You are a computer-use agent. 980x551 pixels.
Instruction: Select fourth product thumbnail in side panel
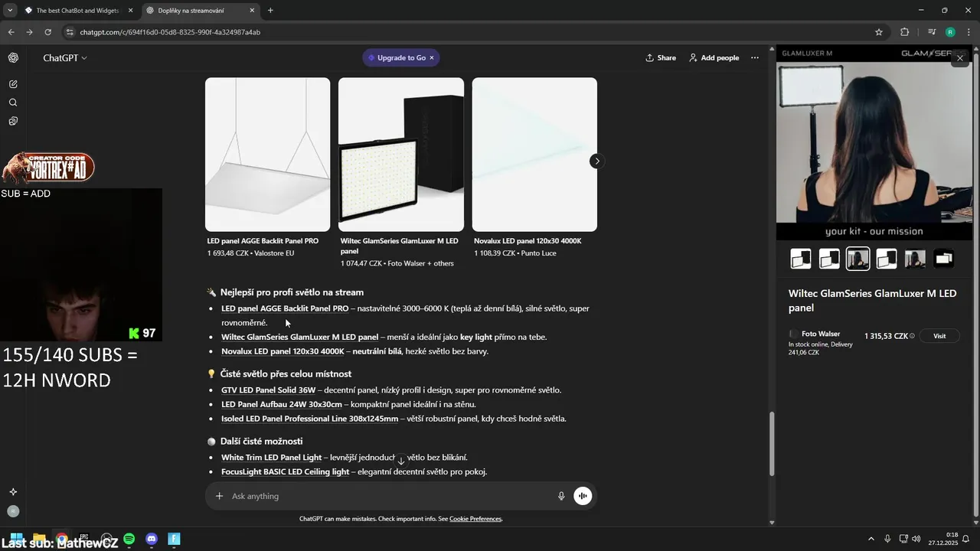pyautogui.click(x=887, y=259)
